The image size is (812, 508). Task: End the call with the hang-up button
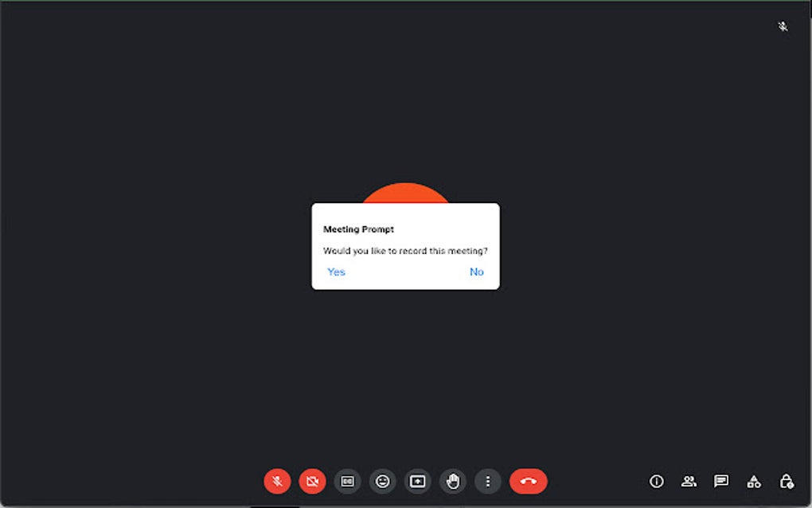pyautogui.click(x=527, y=481)
